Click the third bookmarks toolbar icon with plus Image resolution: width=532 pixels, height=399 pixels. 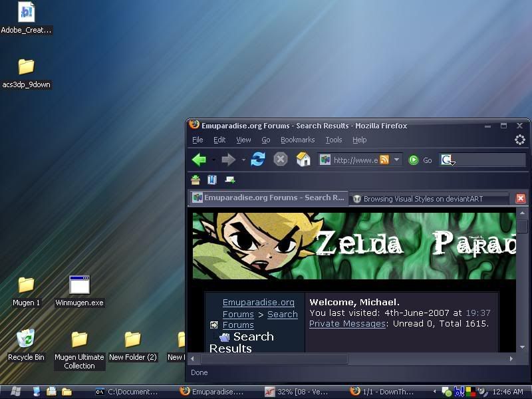[x=229, y=180]
